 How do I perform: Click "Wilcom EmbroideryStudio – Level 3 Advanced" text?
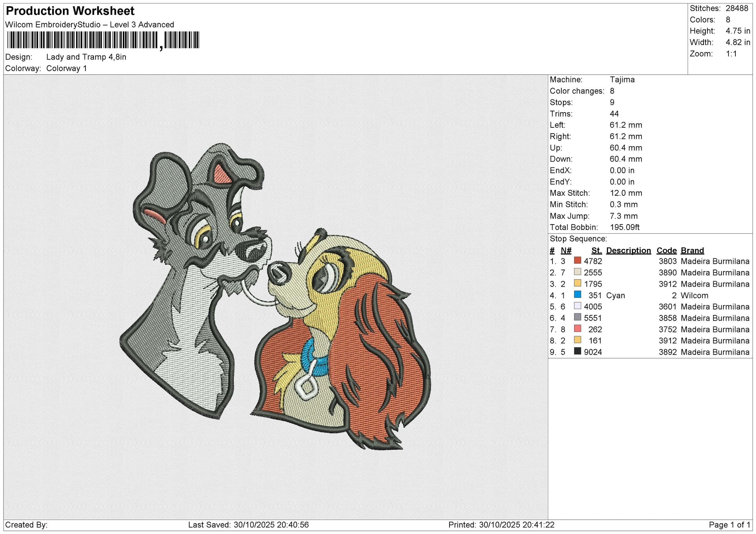(90, 24)
